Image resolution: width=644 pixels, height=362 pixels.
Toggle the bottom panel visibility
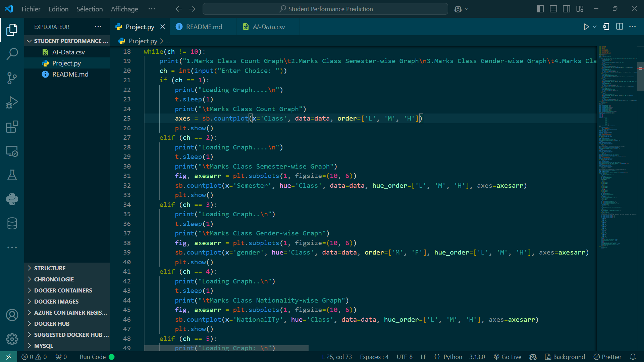[x=553, y=9]
